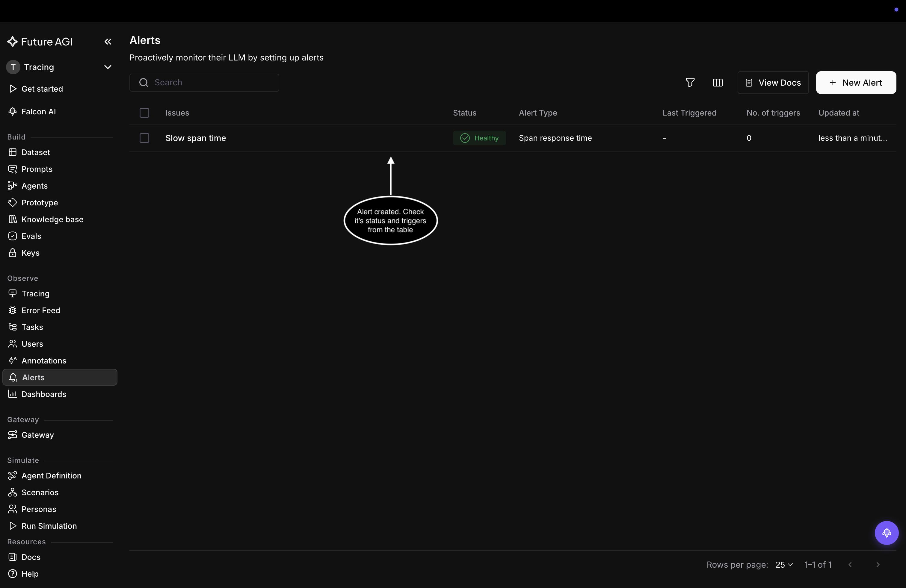Click the Alerts bell icon
Viewport: 906px width, 588px height.
click(13, 377)
